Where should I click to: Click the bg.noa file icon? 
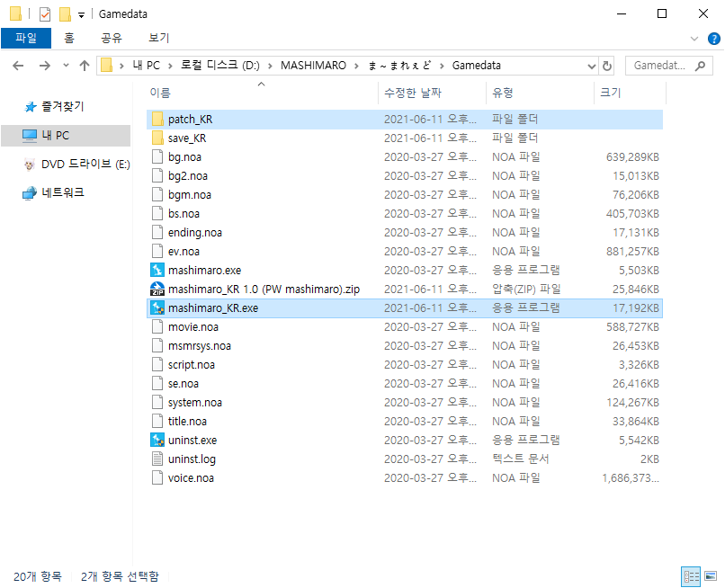click(157, 157)
